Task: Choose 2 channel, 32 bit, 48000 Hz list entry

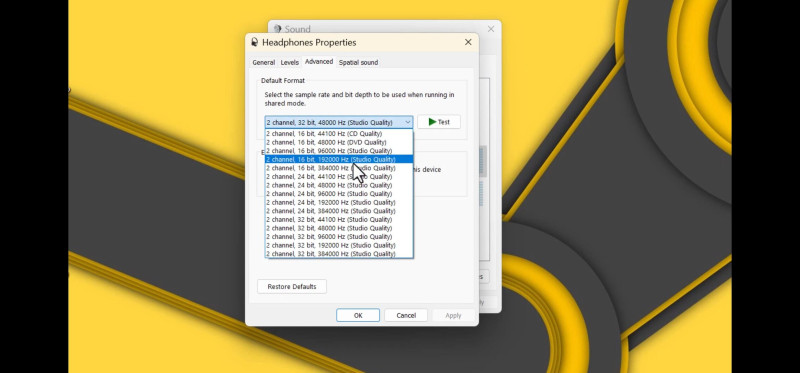Action: tap(339, 228)
